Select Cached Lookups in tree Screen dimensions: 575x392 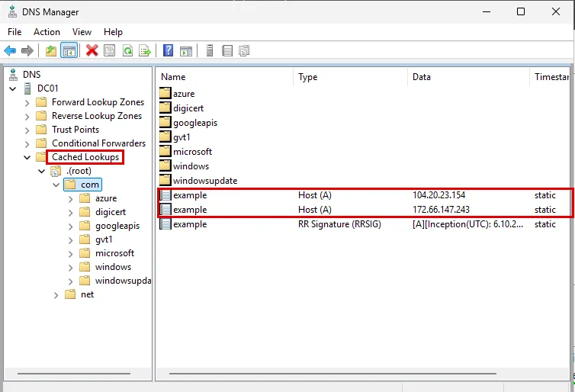(85, 157)
